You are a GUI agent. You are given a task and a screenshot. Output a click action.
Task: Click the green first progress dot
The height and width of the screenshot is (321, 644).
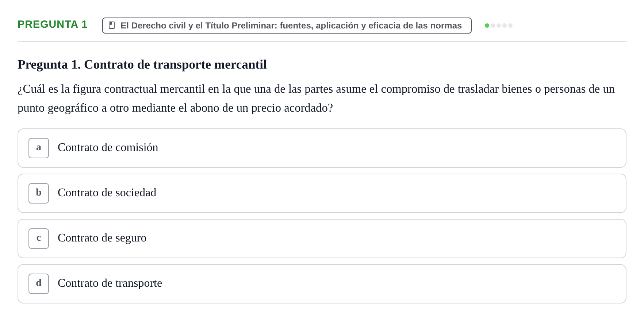point(487,26)
